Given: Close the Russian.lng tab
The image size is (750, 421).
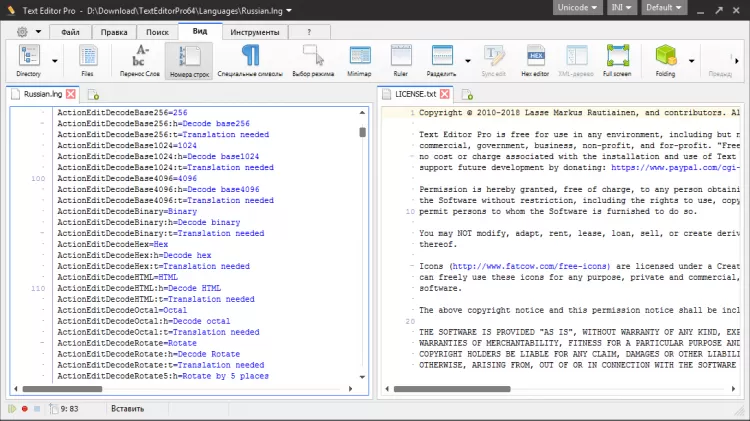Looking at the screenshot, I should coord(71,94).
